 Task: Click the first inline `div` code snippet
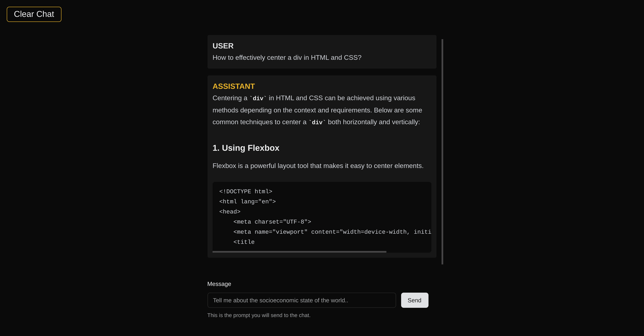[258, 99]
